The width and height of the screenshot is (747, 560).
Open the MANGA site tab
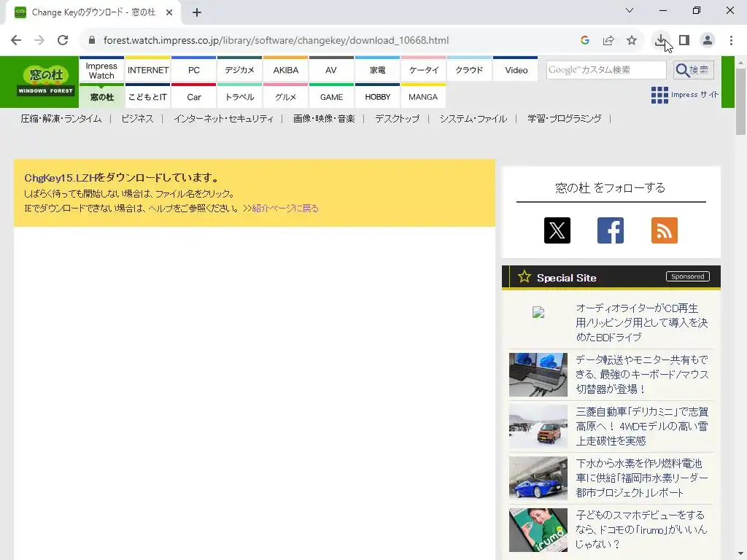(x=424, y=96)
